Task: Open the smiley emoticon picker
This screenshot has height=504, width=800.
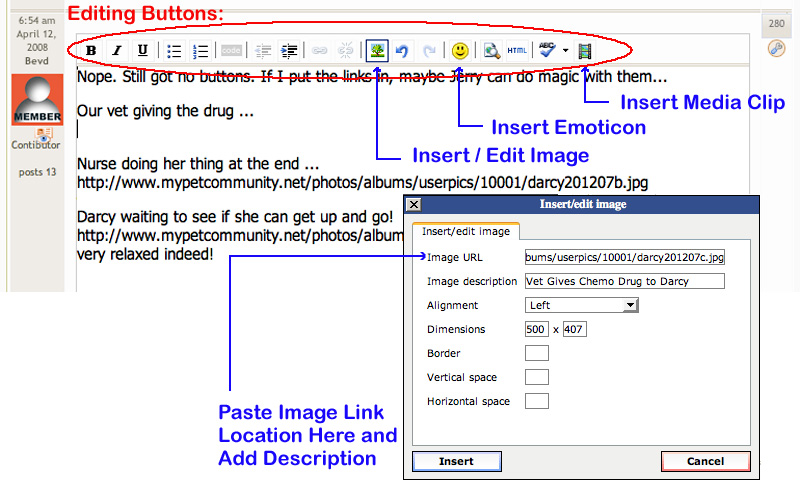Action: point(460,51)
